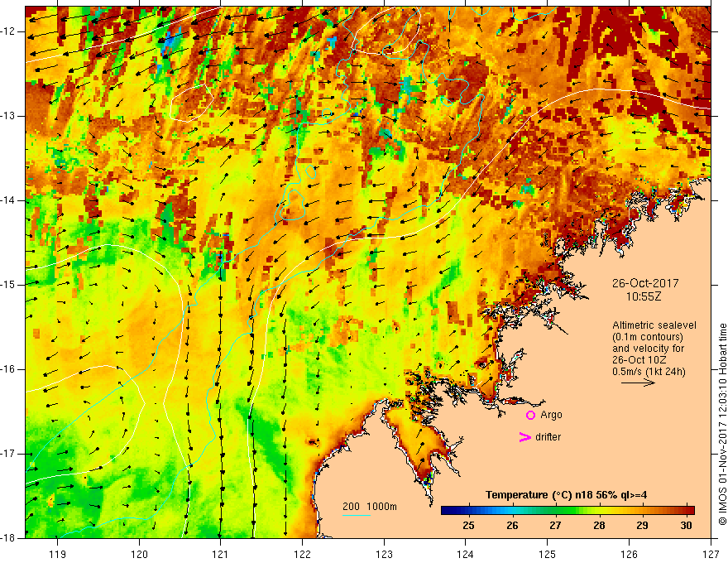Image resolution: width=728 pixels, height=563 pixels.
Task: Click the time text "10:55Z"
Action: pos(643,296)
